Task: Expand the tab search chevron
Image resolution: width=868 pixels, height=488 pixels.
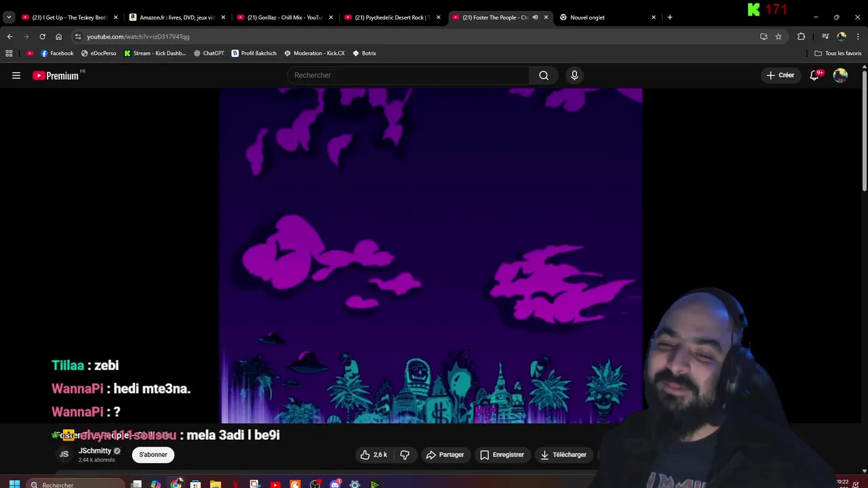Action: [x=9, y=17]
